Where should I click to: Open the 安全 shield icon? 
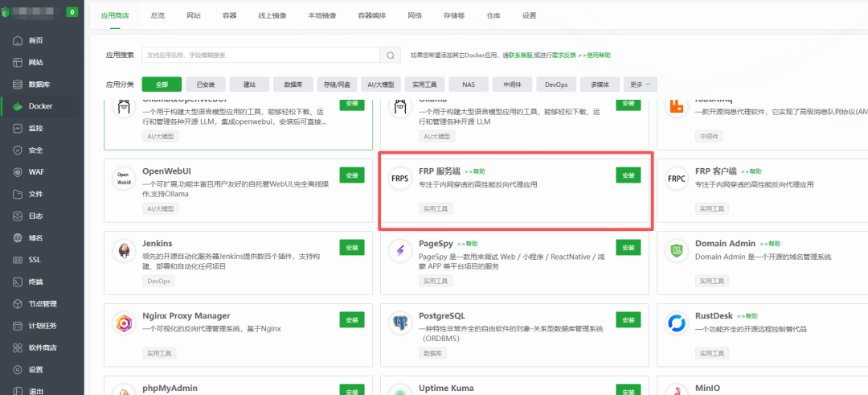tap(17, 150)
